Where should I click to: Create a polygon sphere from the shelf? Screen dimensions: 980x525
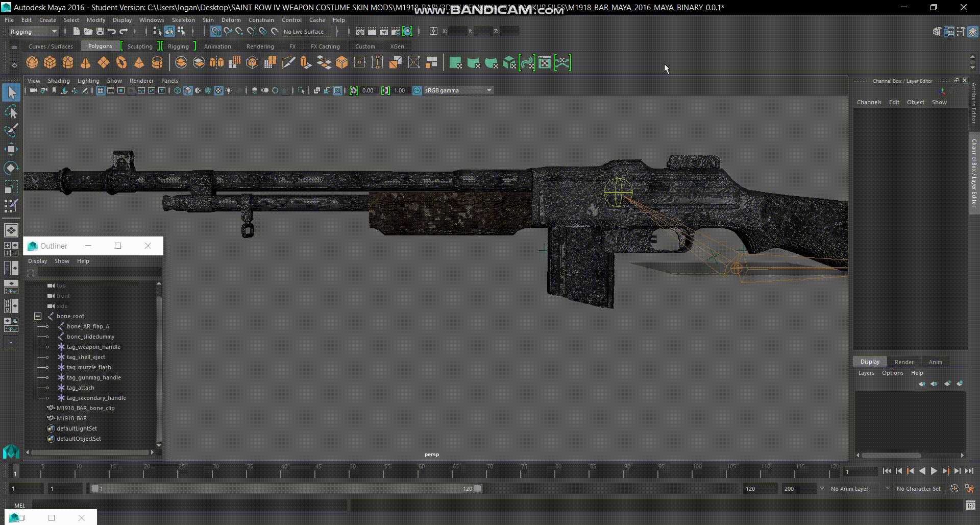pyautogui.click(x=32, y=63)
